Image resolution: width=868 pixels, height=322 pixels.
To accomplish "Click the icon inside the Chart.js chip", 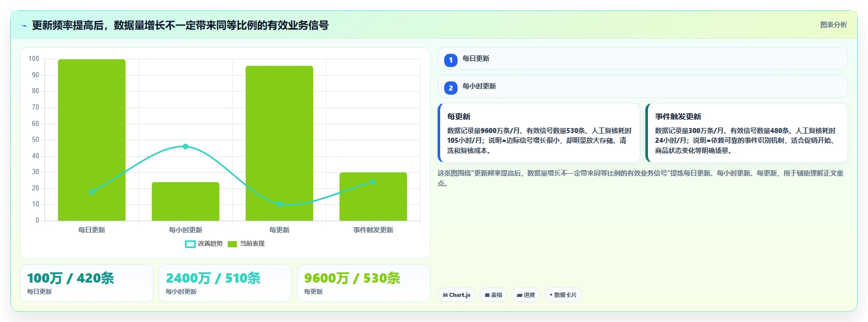I will point(445,295).
